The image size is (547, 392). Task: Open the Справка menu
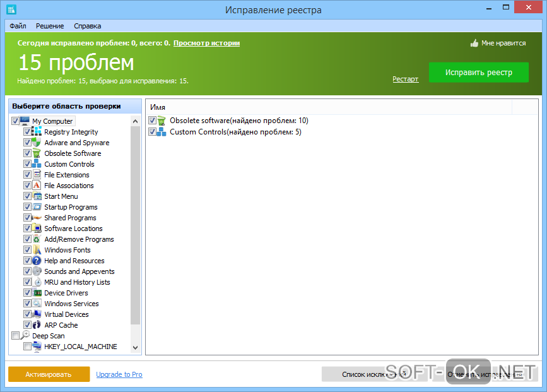pos(87,26)
